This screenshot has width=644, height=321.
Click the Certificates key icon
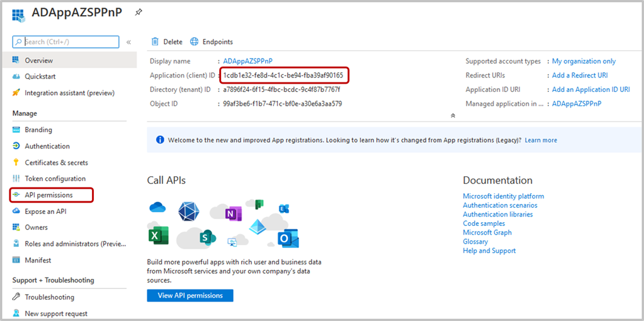(16, 162)
